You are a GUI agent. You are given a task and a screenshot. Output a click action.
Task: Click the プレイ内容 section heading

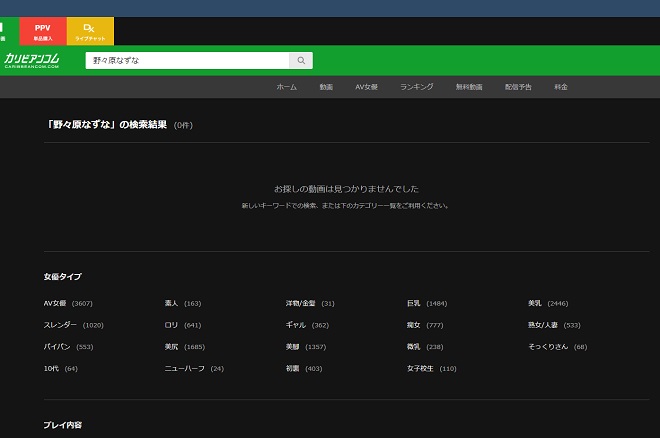(x=63, y=425)
